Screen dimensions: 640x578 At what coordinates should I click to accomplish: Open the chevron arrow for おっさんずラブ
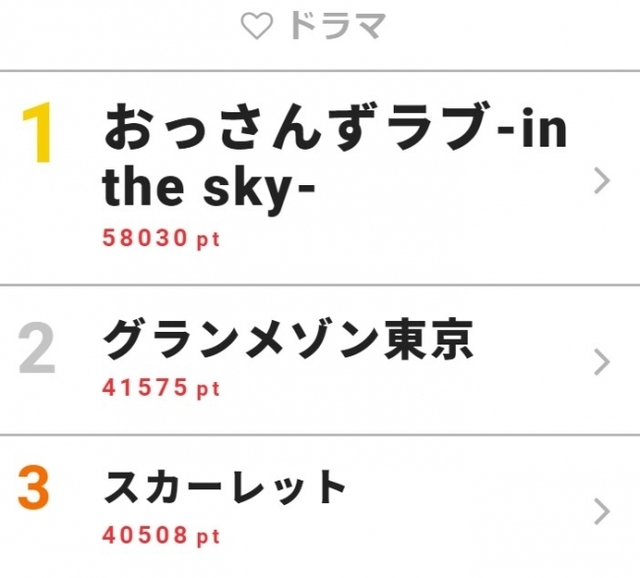[x=602, y=180]
